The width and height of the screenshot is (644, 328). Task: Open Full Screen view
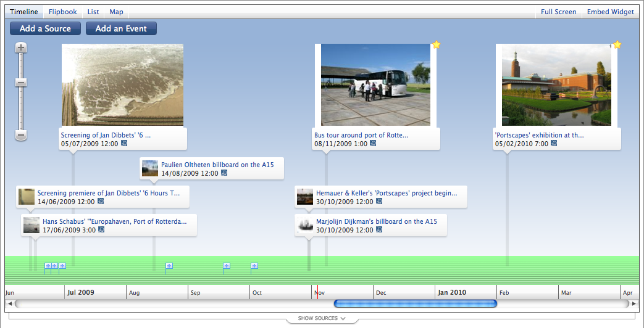(559, 12)
